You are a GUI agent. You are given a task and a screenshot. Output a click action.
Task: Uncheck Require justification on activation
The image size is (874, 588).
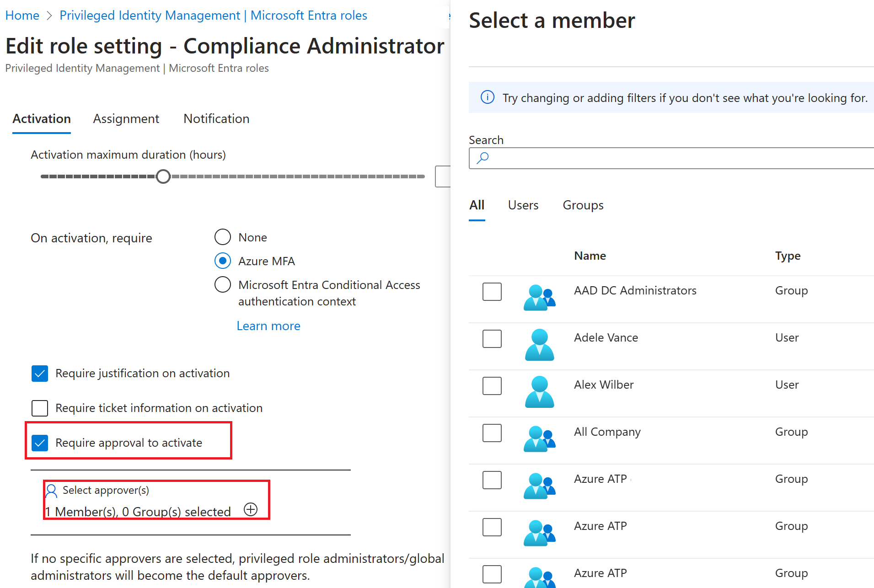click(40, 374)
